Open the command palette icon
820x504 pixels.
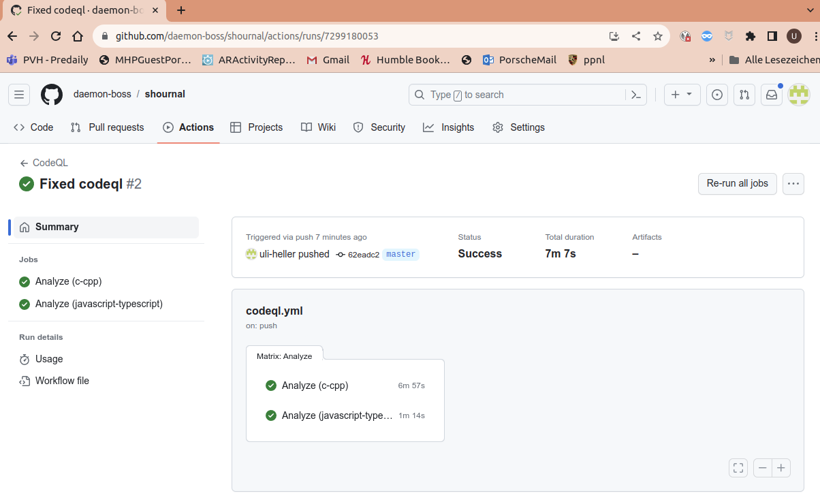[635, 95]
